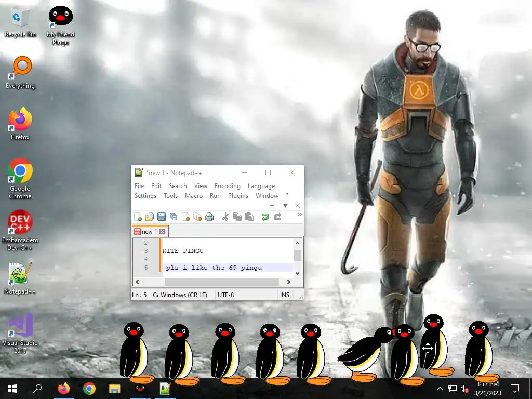Open File Explorer from the taskbar
Image resolution: width=532 pixels, height=399 pixels.
(114, 389)
